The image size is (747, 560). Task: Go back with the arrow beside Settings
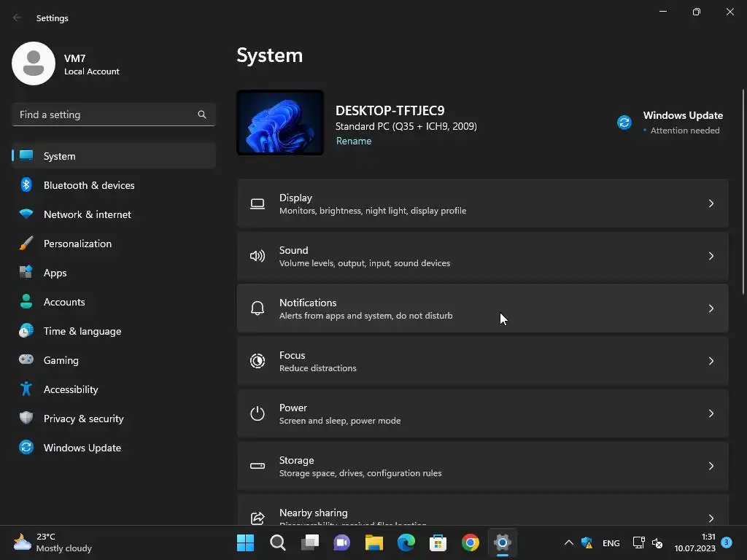pos(18,17)
